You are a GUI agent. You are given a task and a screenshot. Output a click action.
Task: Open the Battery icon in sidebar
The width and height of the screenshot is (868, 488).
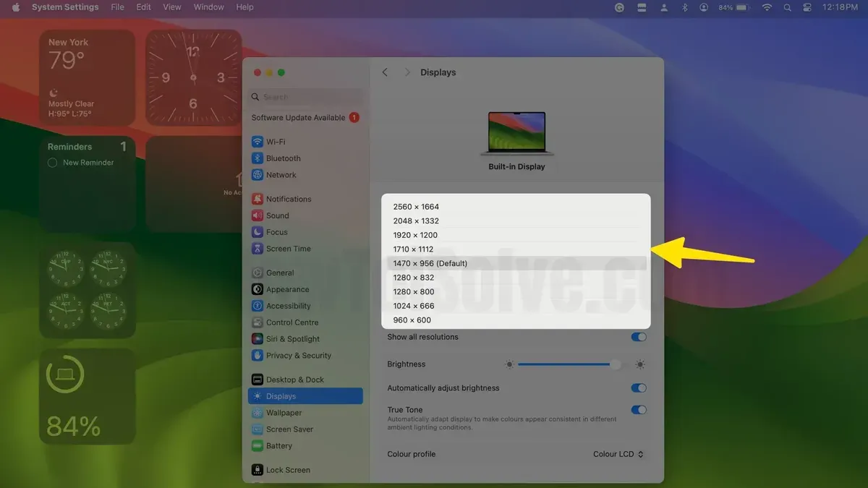tap(257, 446)
